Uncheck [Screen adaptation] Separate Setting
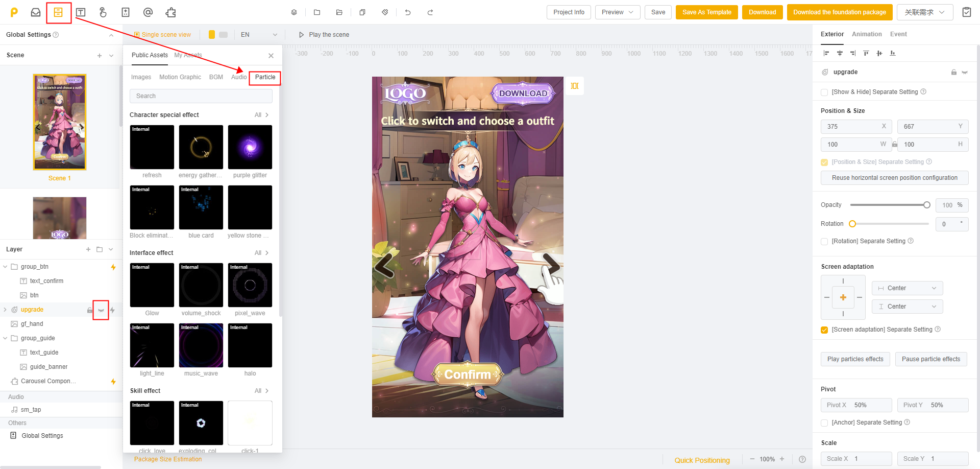 824,330
